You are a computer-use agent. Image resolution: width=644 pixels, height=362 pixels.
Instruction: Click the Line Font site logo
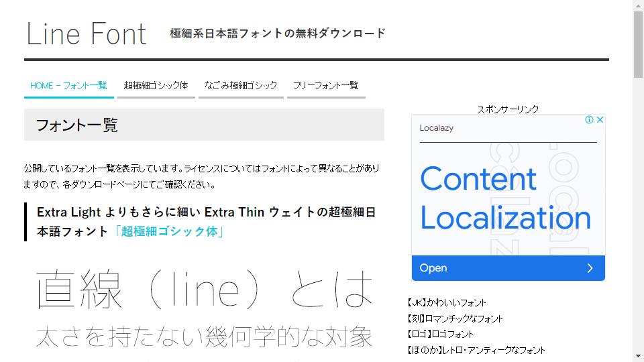(x=87, y=34)
